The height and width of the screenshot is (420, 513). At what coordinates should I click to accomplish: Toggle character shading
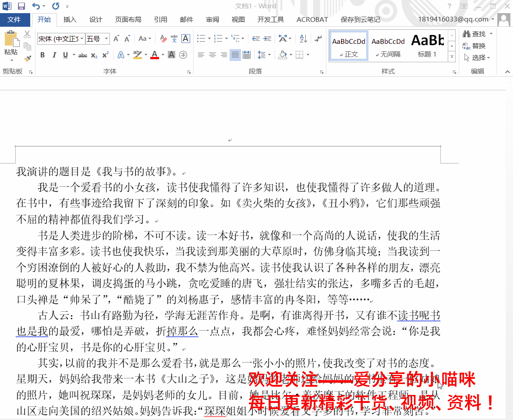[x=171, y=55]
